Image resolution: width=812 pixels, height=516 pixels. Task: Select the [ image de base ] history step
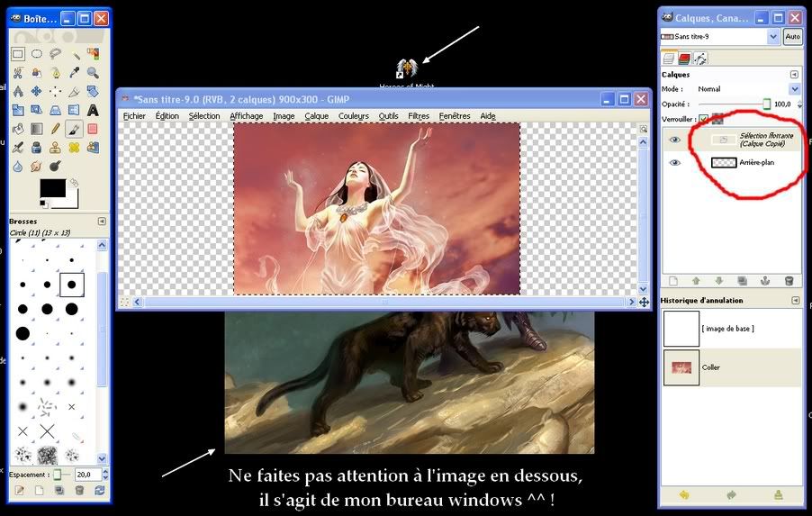[732, 329]
